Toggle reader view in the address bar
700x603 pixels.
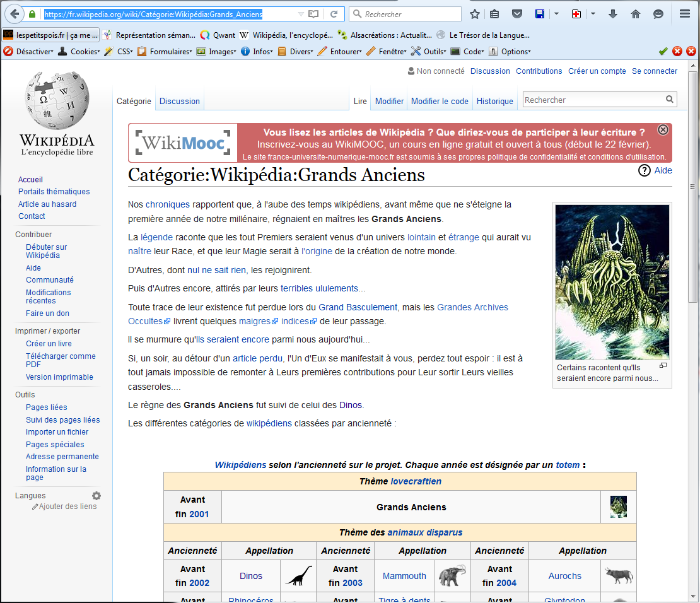[x=313, y=14]
